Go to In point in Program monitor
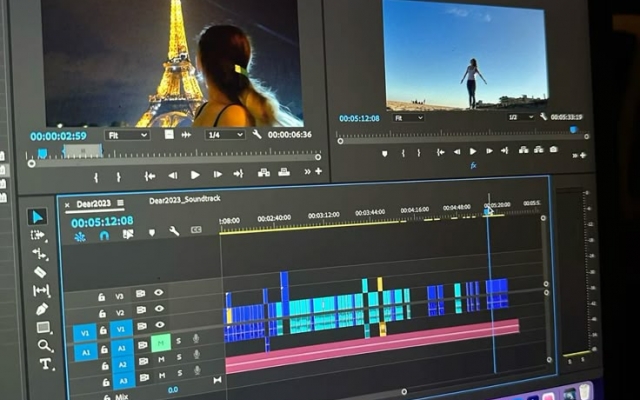 pyautogui.click(x=440, y=152)
